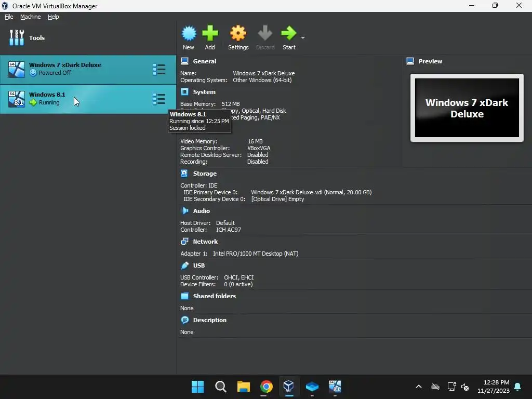Click the muted volume tray icon
Image resolution: width=532 pixels, height=399 pixels.
point(465,387)
